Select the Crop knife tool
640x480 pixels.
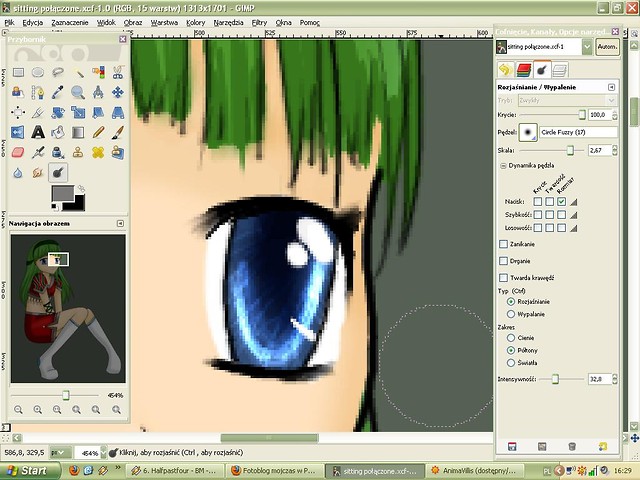38,112
